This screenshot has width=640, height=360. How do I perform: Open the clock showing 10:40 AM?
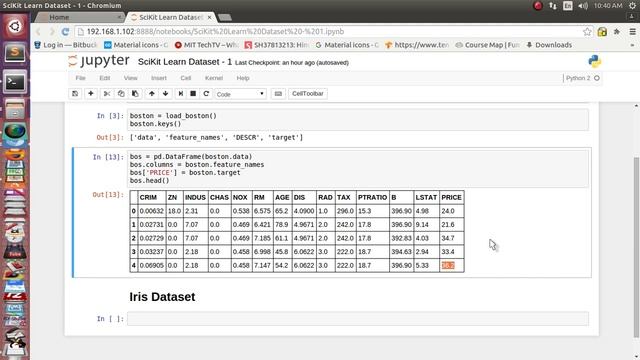point(608,6)
